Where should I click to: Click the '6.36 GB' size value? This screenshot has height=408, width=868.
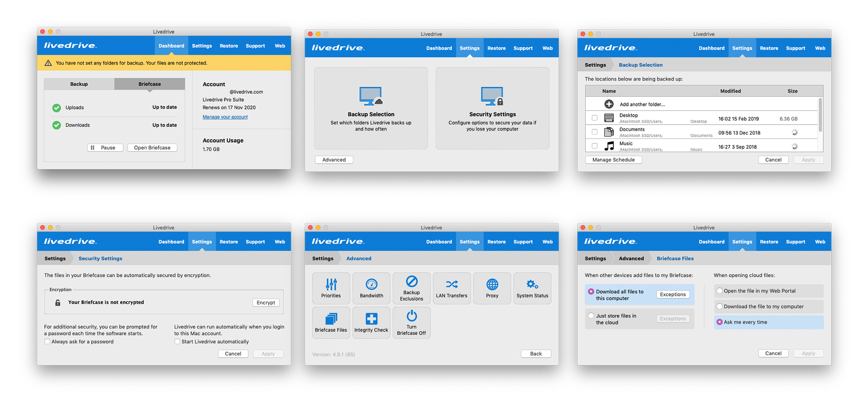pos(789,119)
